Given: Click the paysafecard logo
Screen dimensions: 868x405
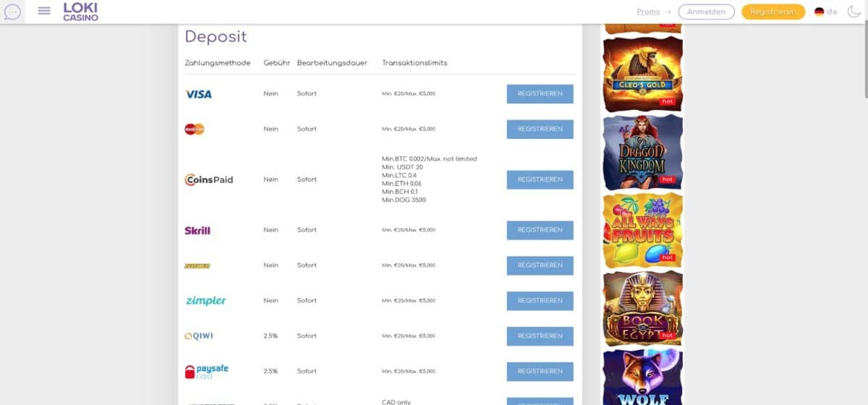Looking at the screenshot, I should [x=206, y=372].
